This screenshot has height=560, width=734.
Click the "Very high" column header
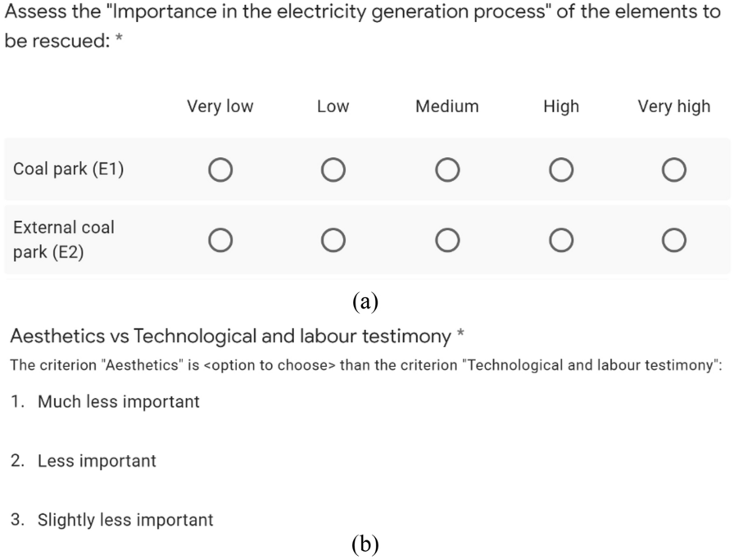674,106
